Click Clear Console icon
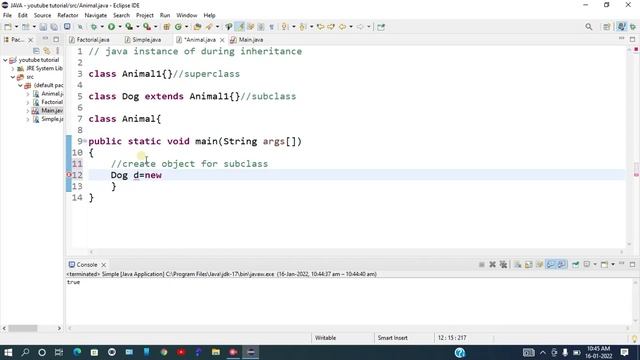 pos(518,264)
